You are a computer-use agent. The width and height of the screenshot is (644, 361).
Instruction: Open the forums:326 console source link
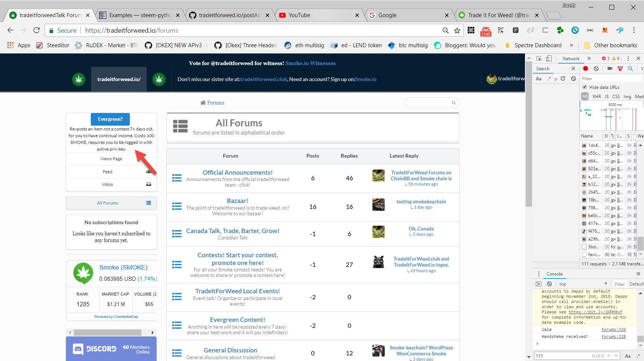pos(613,329)
